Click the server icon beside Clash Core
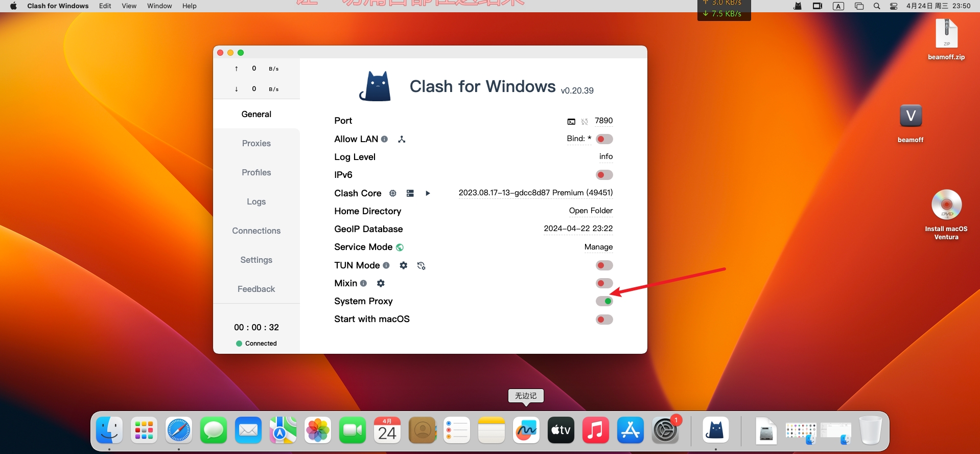The image size is (980, 454). (410, 193)
